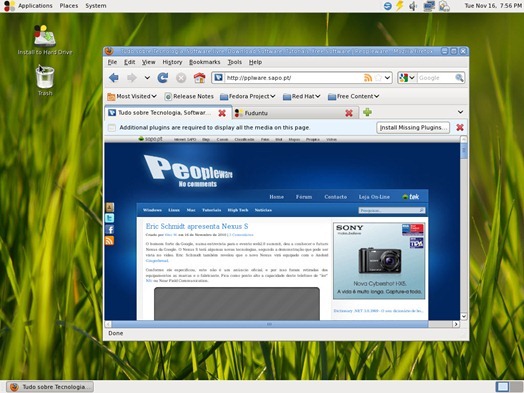The height and width of the screenshot is (393, 524).
Task: Open the Help menu
Action: click(x=255, y=62)
